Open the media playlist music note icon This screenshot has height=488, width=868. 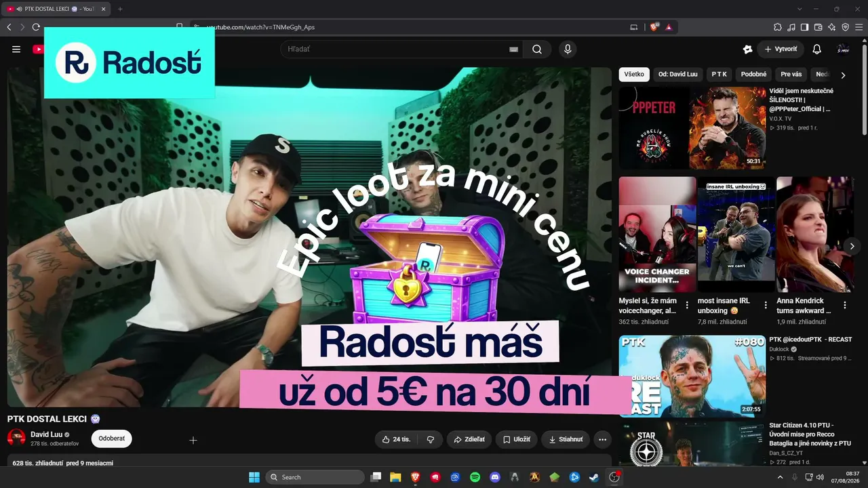pos(791,27)
